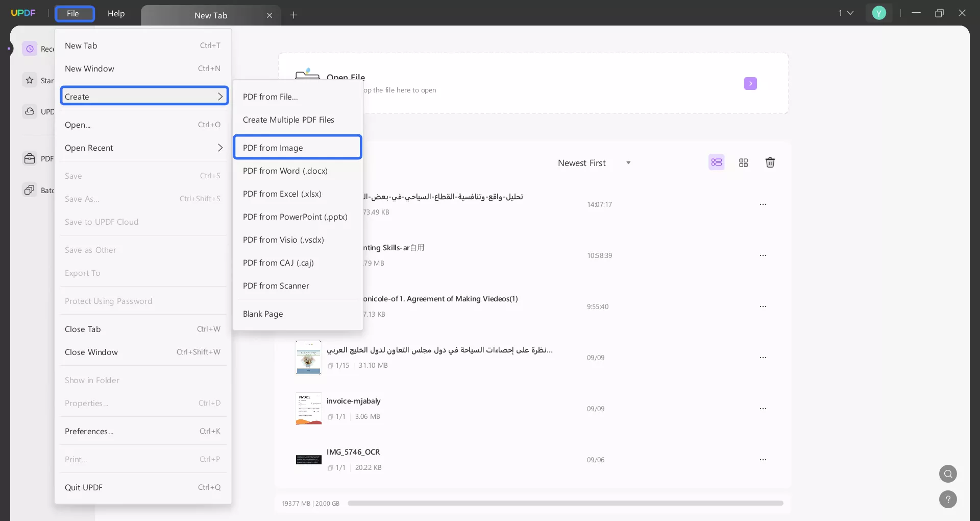Expand the Open Recent submenu
The image size is (980, 521).
(x=144, y=148)
